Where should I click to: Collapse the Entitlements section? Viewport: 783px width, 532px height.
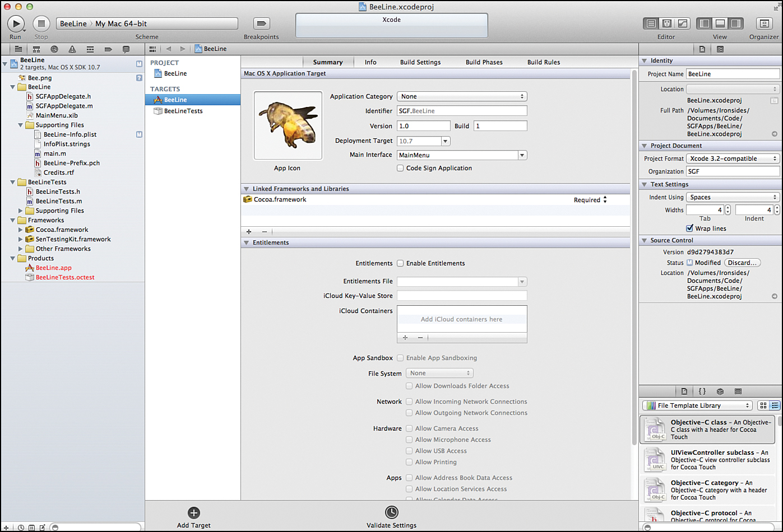[x=246, y=242]
